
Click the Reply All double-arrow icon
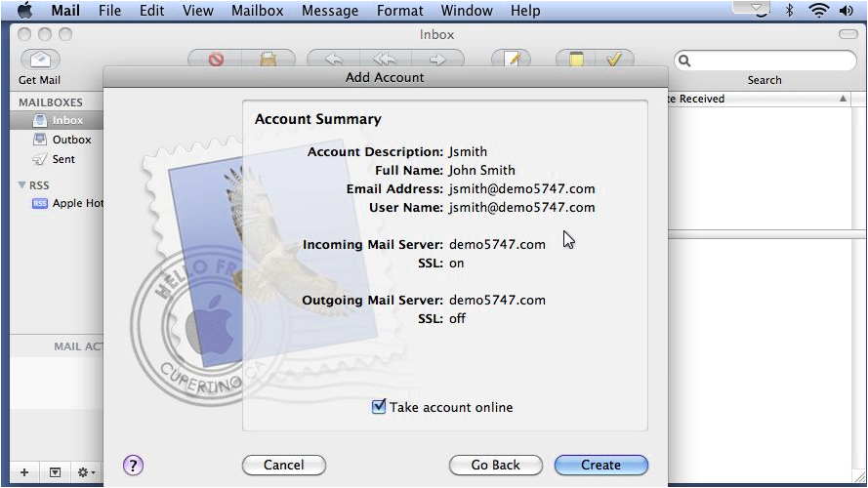386,59
